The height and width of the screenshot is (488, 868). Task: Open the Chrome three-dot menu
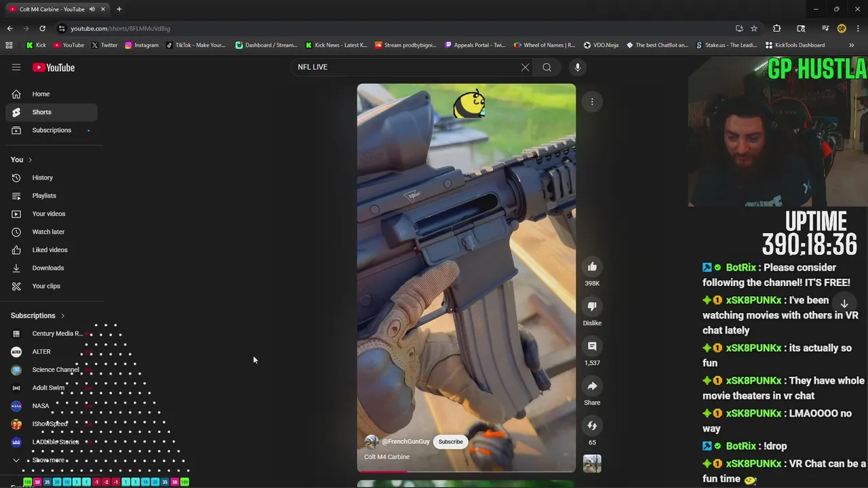[858, 28]
